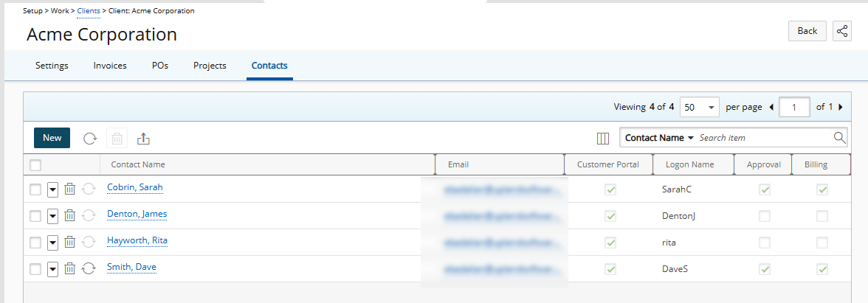The height and width of the screenshot is (303, 868).
Task: Click sync icon on Hayworth, Rita row
Action: click(x=88, y=242)
